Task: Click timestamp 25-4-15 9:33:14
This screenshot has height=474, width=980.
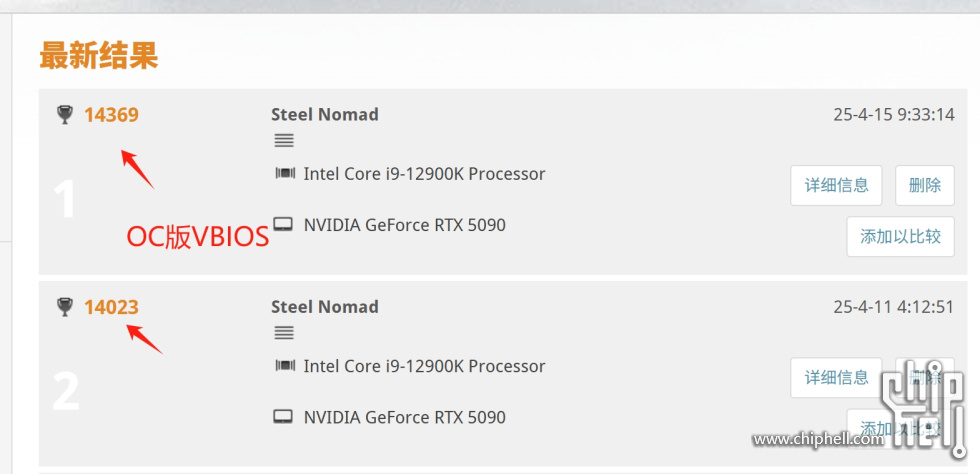Action: (x=894, y=114)
